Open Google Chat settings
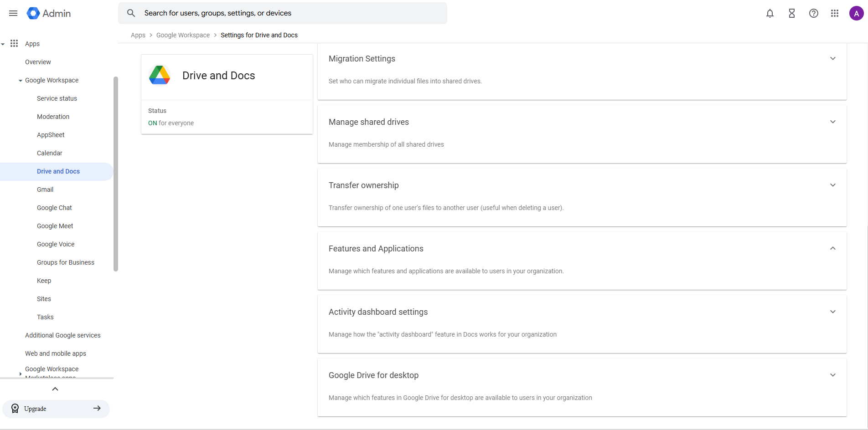 54,208
